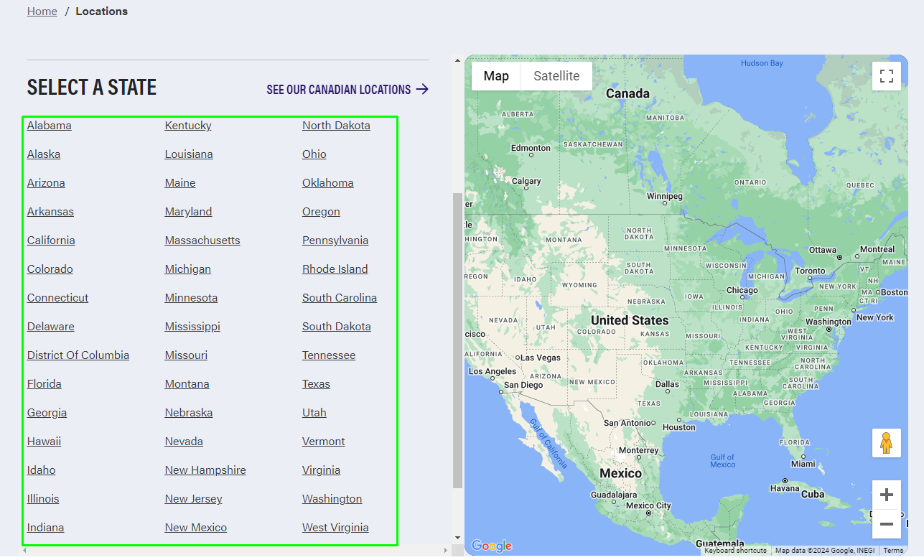The width and height of the screenshot is (924, 560).
Task: Open Missouri state link
Action: pyautogui.click(x=186, y=355)
